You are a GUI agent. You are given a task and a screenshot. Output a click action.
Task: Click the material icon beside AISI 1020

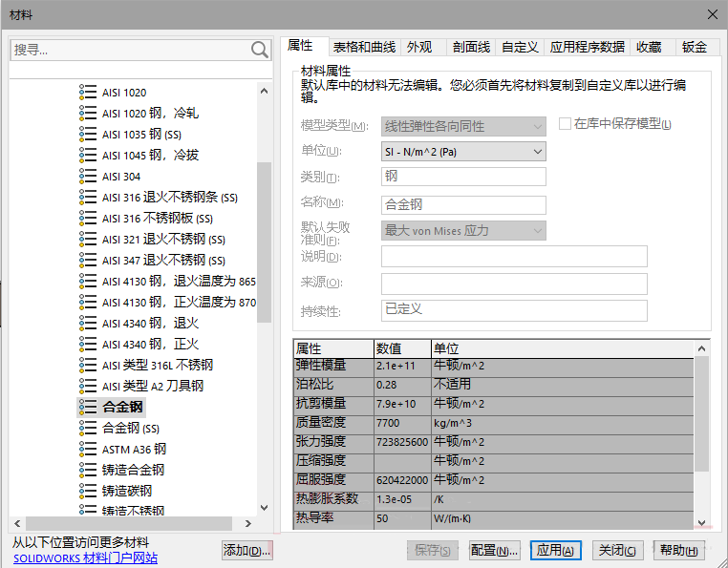88,93
